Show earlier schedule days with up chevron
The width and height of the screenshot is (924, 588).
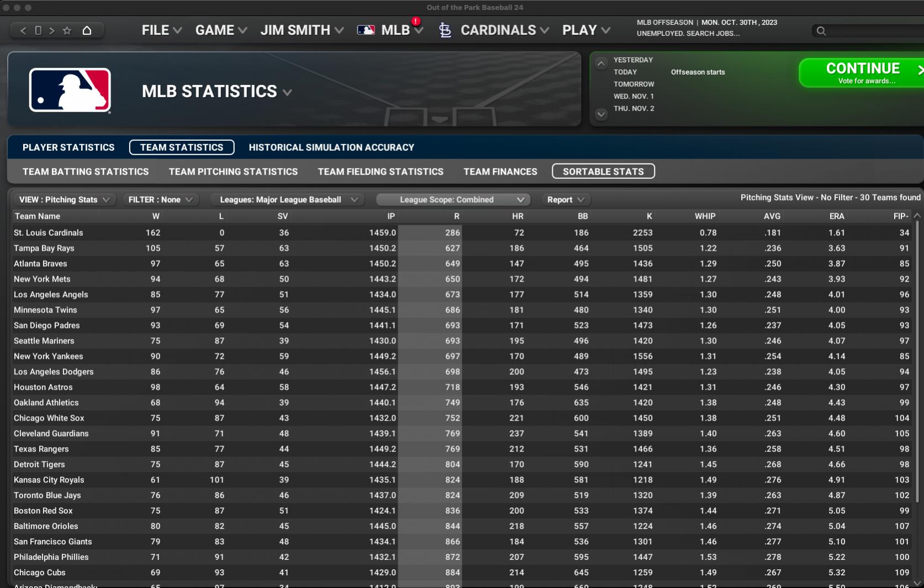coord(601,63)
